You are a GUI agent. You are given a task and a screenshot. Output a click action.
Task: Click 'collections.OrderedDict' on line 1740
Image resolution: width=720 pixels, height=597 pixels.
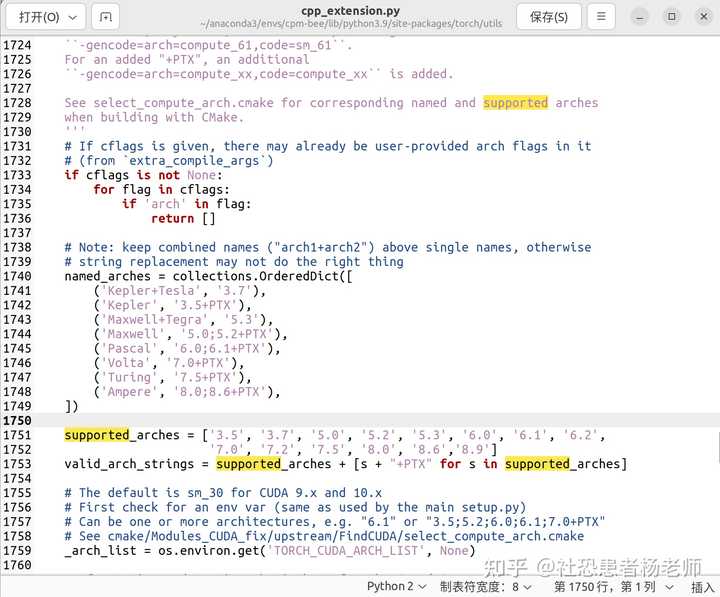click(x=255, y=276)
